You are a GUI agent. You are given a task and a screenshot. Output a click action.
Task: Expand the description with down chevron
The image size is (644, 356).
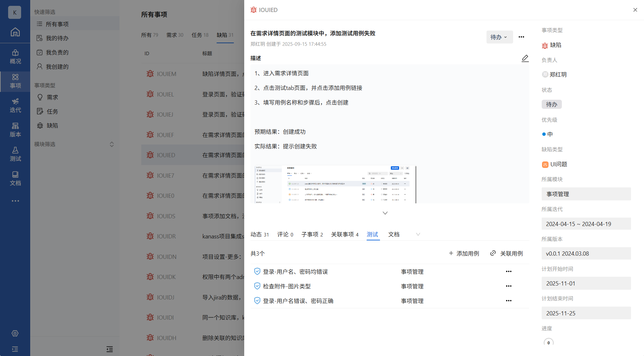click(x=385, y=213)
